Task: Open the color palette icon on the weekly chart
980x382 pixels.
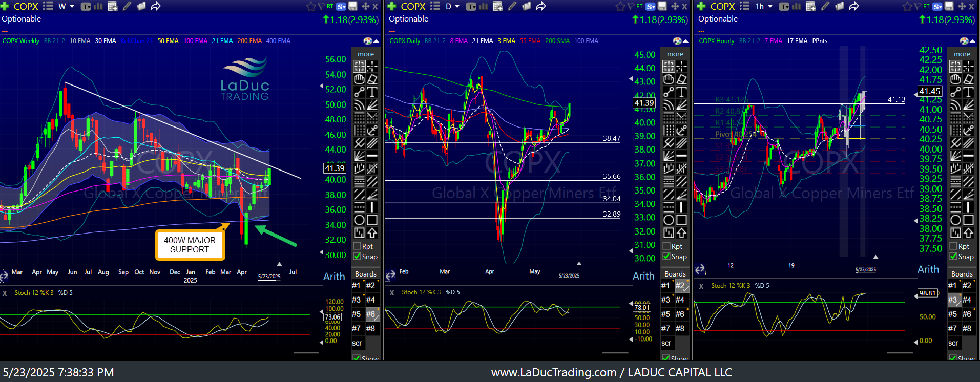Action: pyautogui.click(x=368, y=41)
